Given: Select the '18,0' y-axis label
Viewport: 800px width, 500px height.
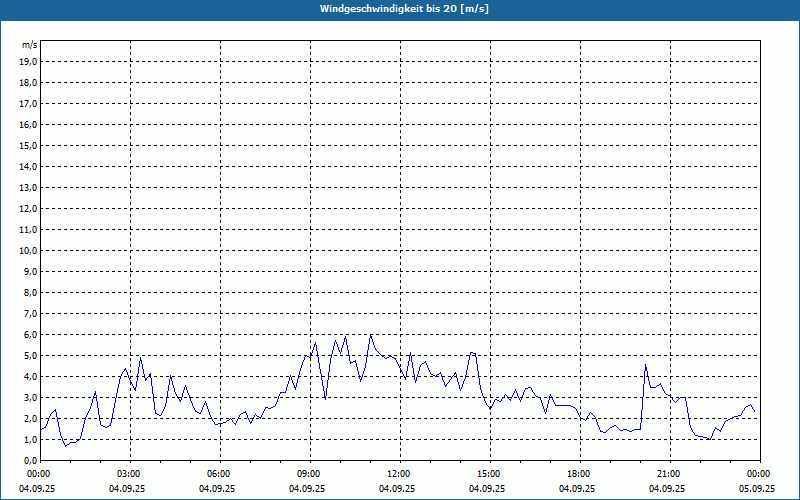Looking at the screenshot, I should click(x=29, y=83).
